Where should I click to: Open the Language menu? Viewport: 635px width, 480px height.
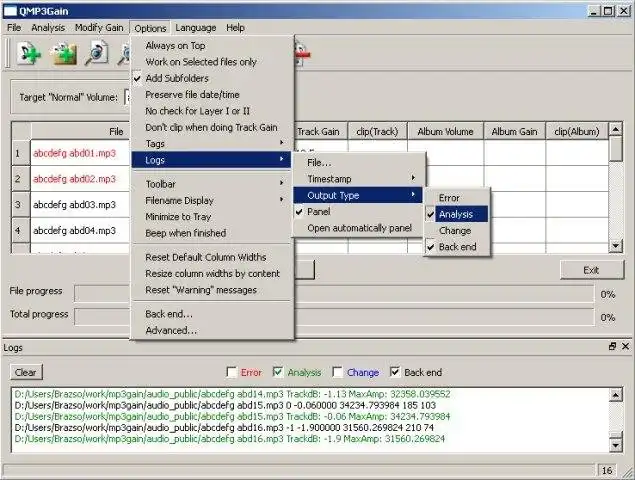click(x=196, y=28)
